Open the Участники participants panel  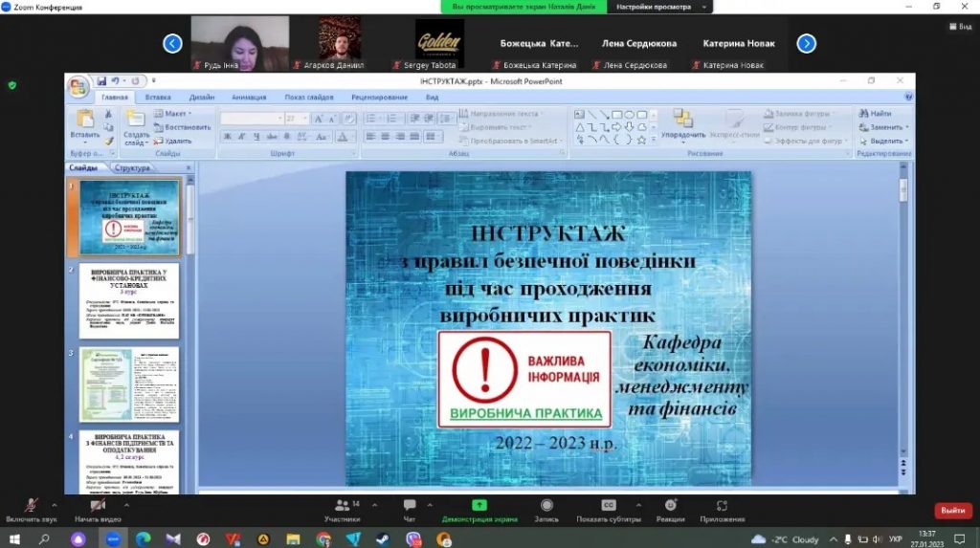[x=342, y=506]
